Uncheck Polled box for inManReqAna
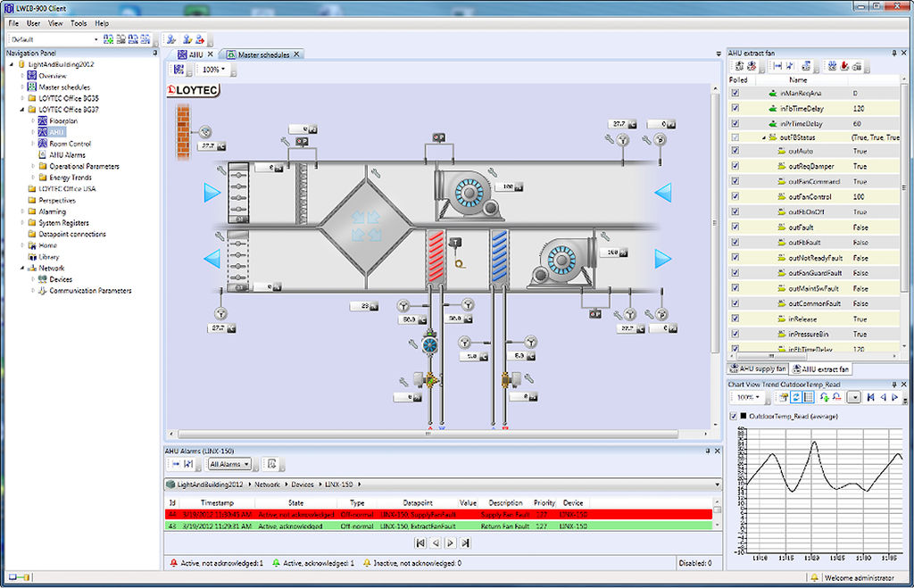The height and width of the screenshot is (588, 914). tap(735, 93)
